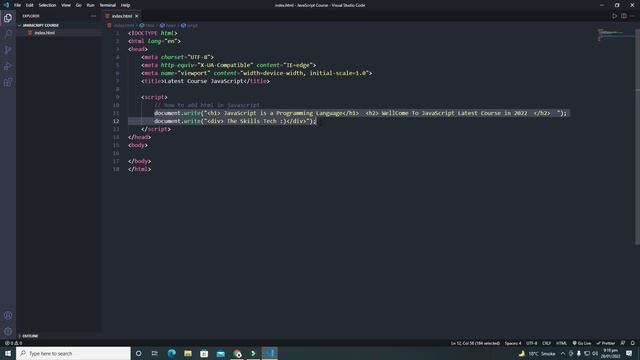Open the Run menu
The height and width of the screenshot is (360, 640).
click(90, 5)
